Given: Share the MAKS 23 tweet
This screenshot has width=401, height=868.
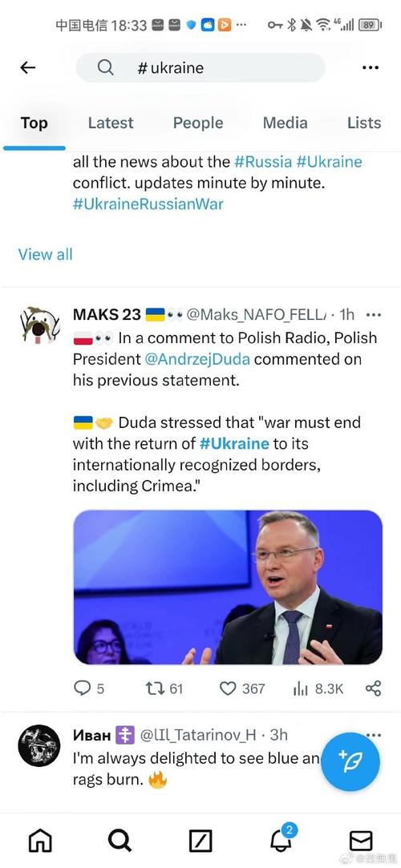Looking at the screenshot, I should [x=373, y=688].
